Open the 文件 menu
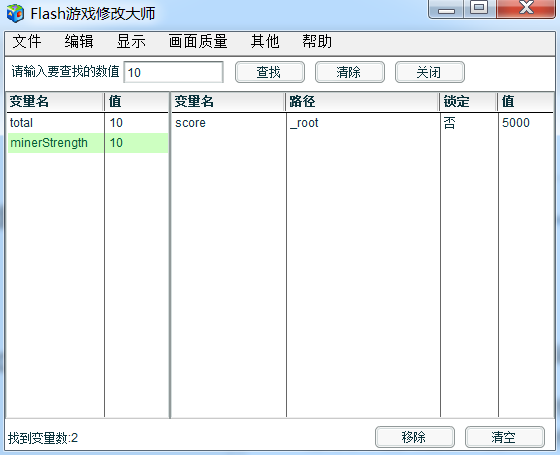Viewport: 560px width, 455px height. coord(27,41)
